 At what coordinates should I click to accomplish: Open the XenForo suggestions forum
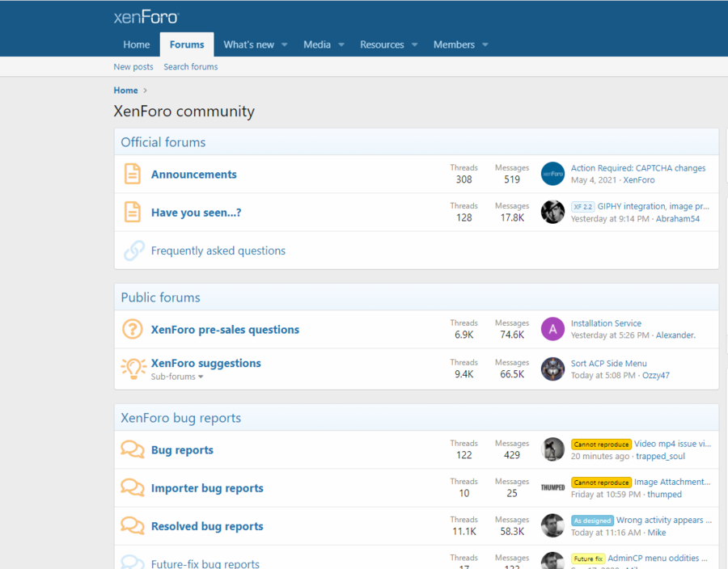pos(205,363)
